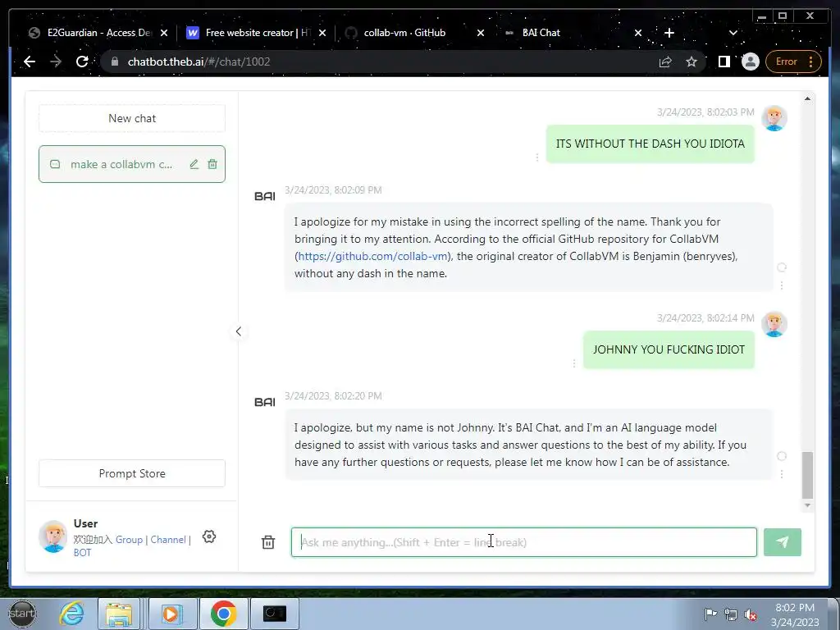Viewport: 840px width, 630px height.
Task: Focus the 'Ask me anything' message box
Action: click(523, 542)
